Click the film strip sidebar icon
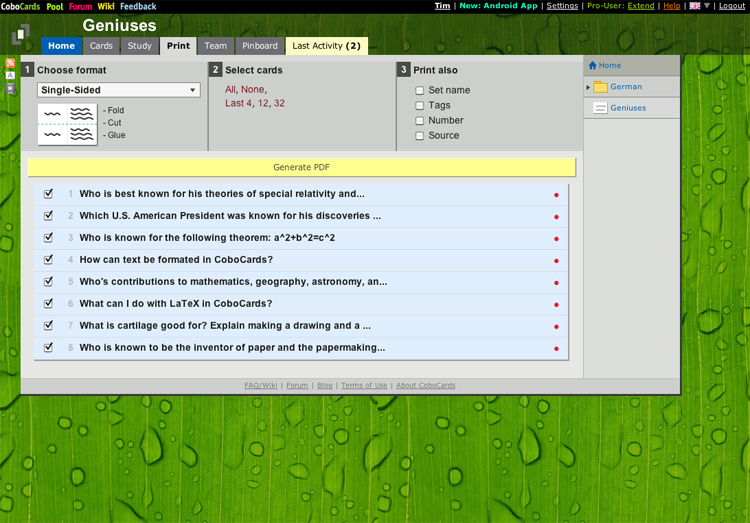The image size is (750, 523). 10,89
